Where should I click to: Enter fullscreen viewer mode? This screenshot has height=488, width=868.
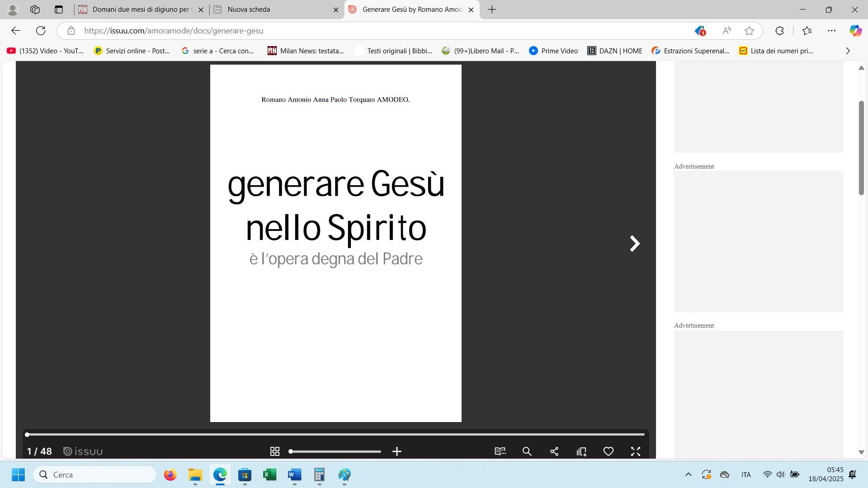(636, 451)
